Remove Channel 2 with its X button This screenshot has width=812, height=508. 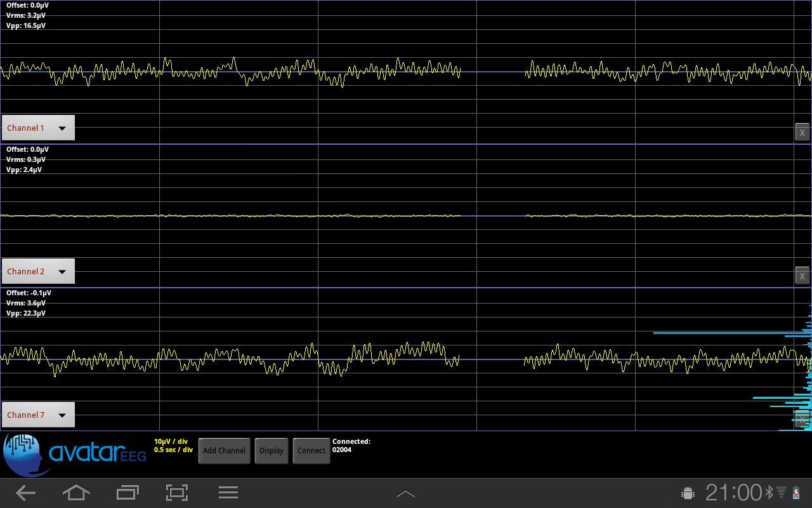click(802, 276)
